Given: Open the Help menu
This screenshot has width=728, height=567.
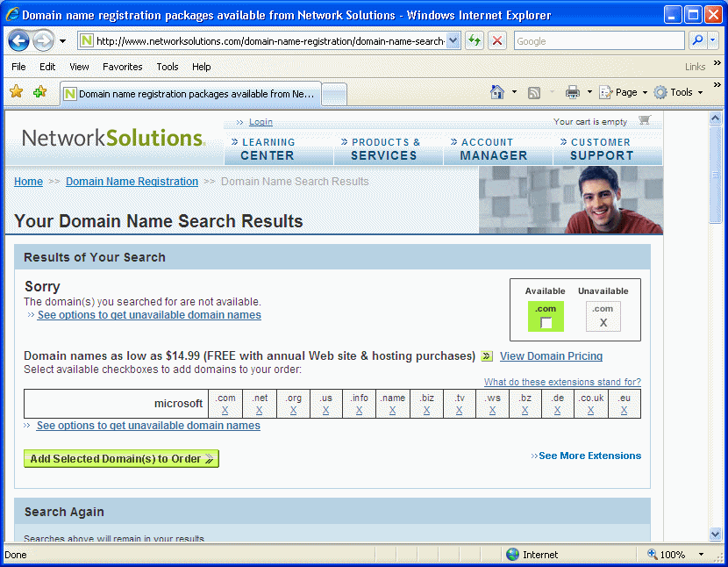Looking at the screenshot, I should tap(202, 67).
